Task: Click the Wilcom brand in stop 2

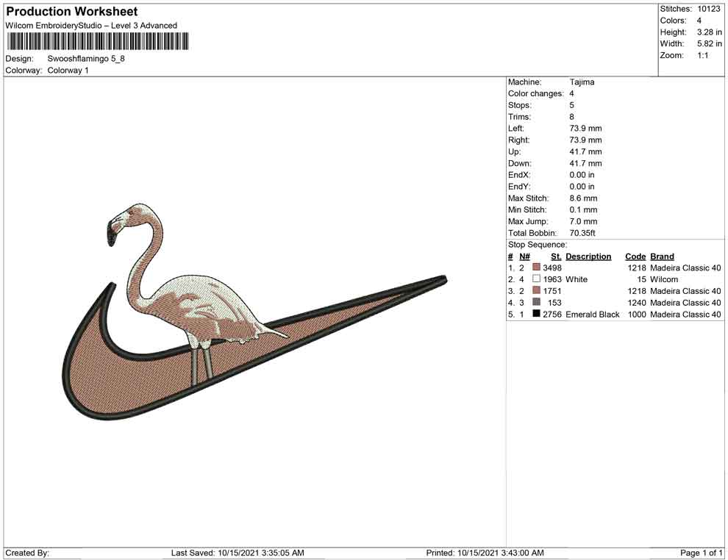Action: [664, 279]
